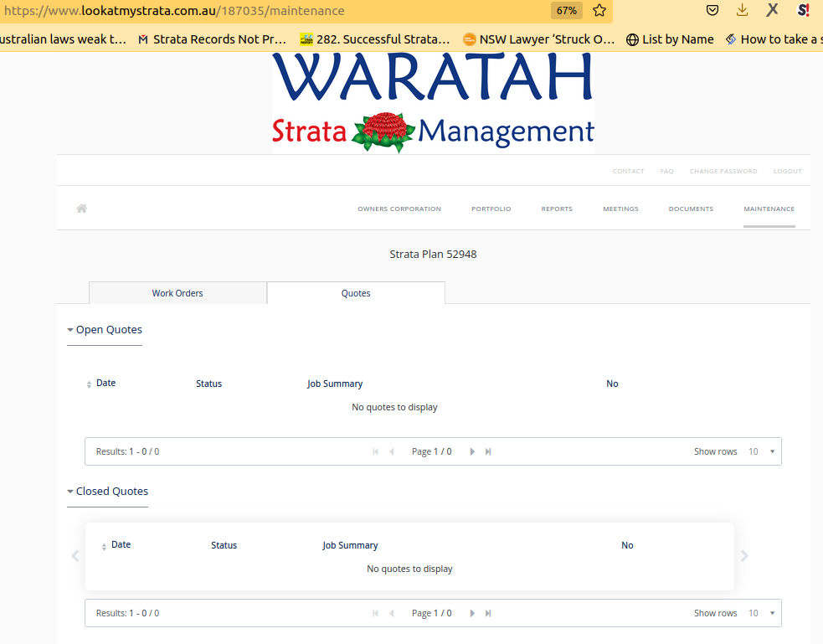Go to last page in Open Quotes pager
Image resolution: width=823 pixels, height=644 pixels.
tap(488, 451)
